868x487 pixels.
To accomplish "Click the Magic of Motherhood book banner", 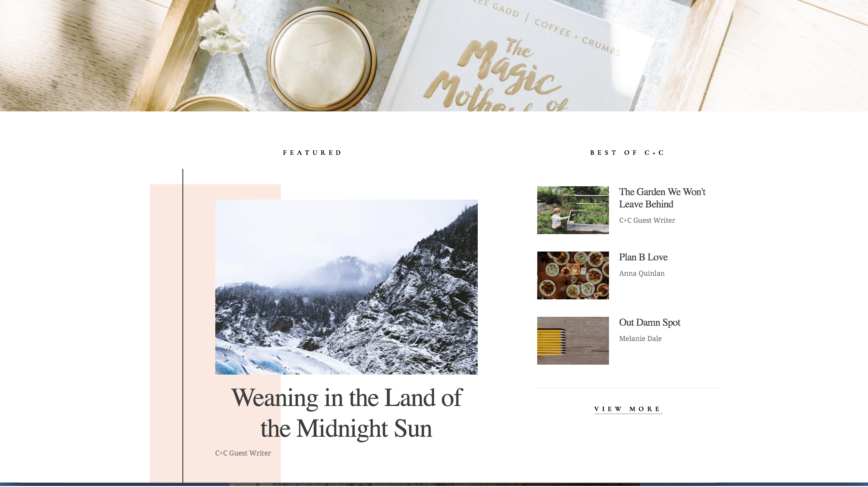I will coord(513,56).
